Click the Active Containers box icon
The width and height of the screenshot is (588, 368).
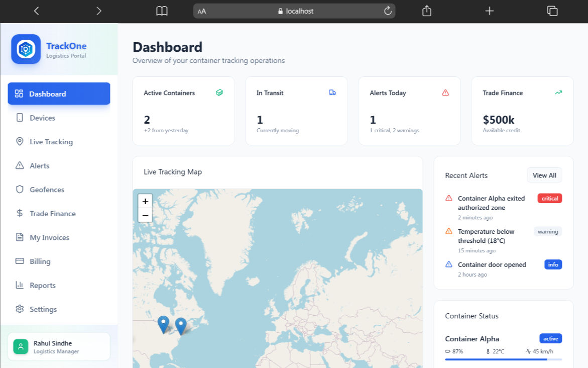[219, 93]
